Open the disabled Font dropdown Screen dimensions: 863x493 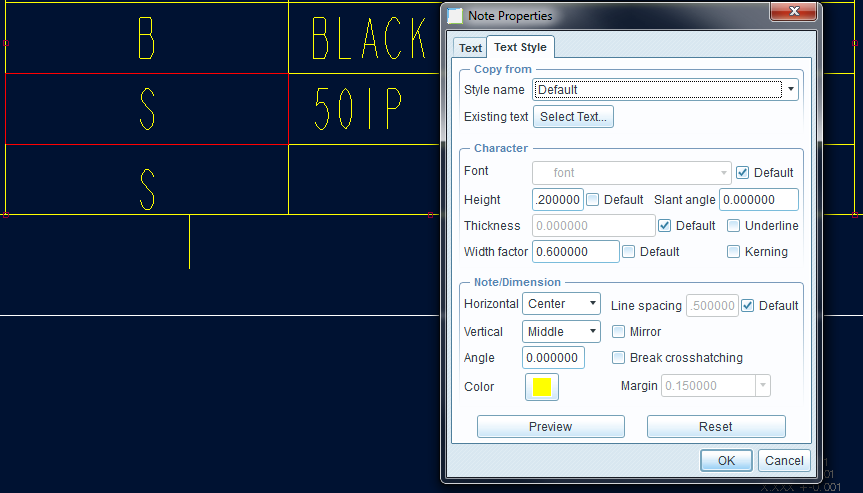[x=631, y=173]
